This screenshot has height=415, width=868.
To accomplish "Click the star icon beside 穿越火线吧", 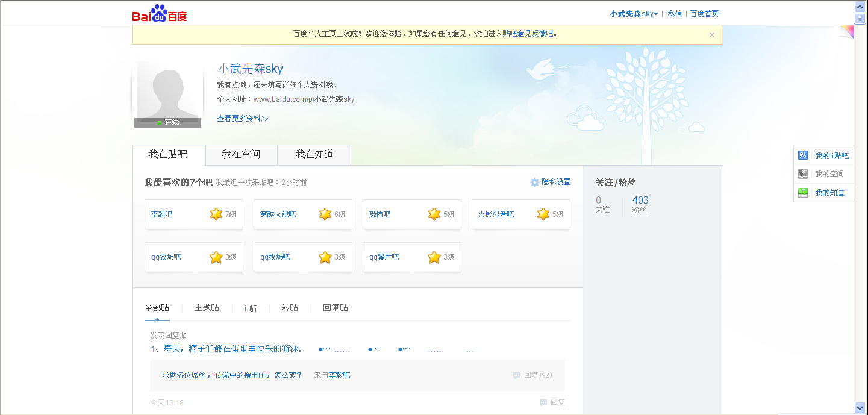I will pos(325,214).
